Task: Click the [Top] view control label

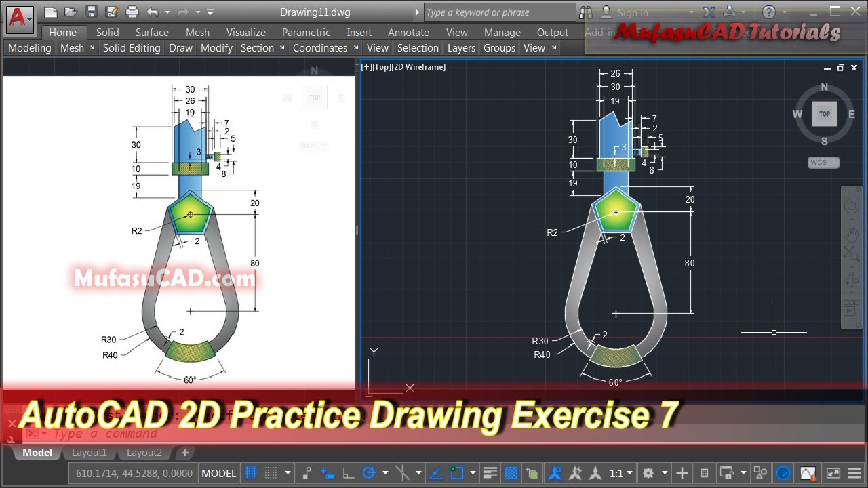Action: pos(381,67)
